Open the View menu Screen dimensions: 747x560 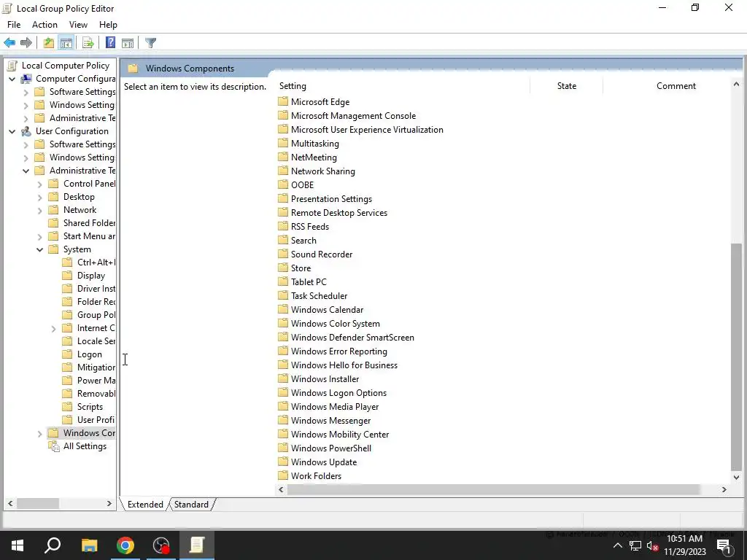pos(78,25)
